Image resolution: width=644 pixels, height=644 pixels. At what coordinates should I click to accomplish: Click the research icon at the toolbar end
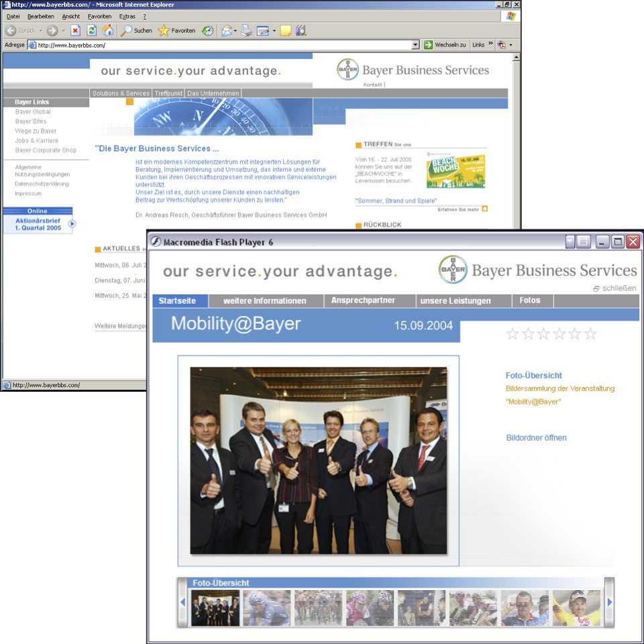[301, 30]
